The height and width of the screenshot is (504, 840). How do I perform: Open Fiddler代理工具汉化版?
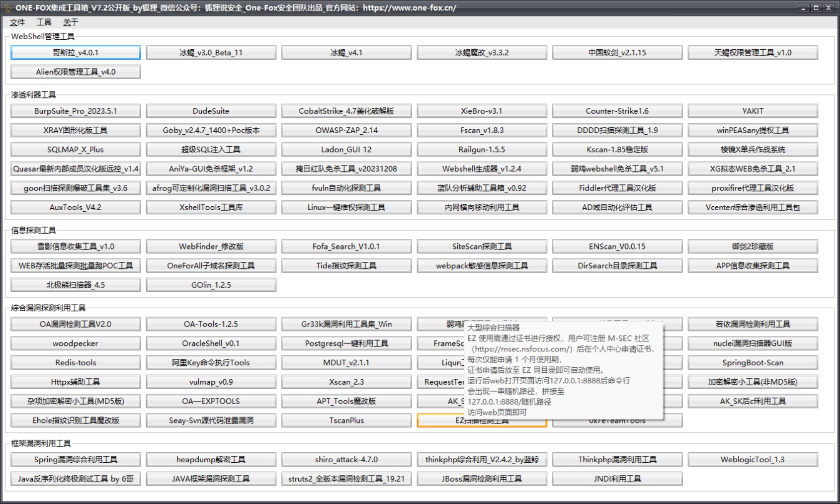(617, 188)
